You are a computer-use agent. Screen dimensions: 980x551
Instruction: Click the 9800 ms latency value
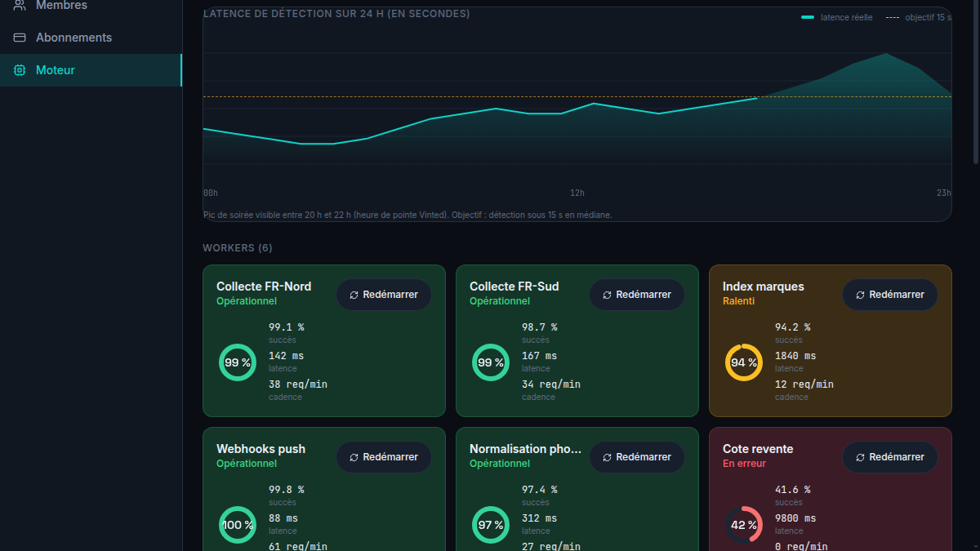click(x=795, y=518)
